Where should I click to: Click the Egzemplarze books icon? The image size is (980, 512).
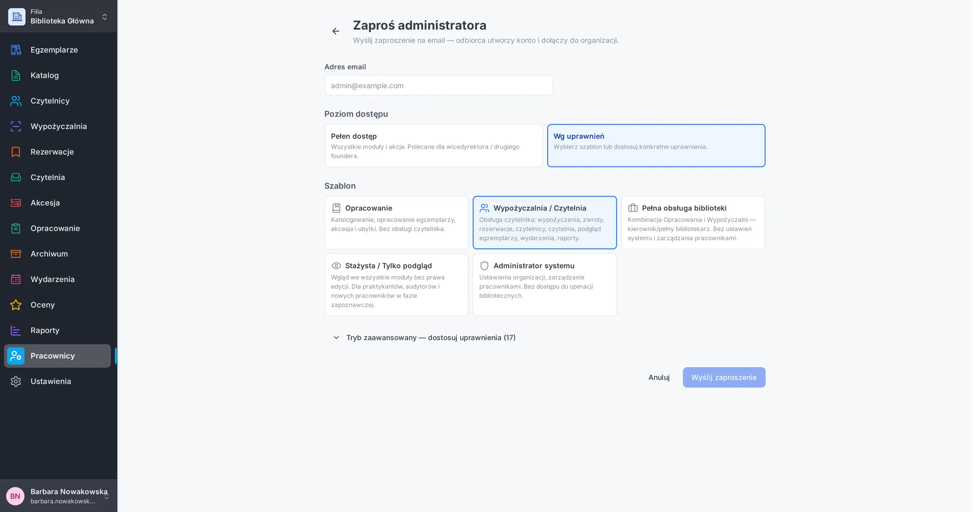pos(16,50)
